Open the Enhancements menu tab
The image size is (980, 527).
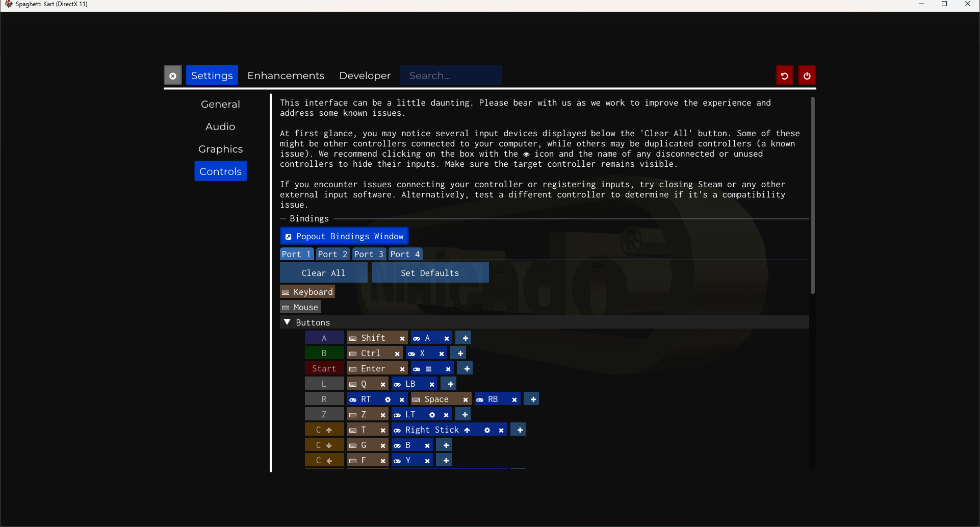tap(286, 76)
